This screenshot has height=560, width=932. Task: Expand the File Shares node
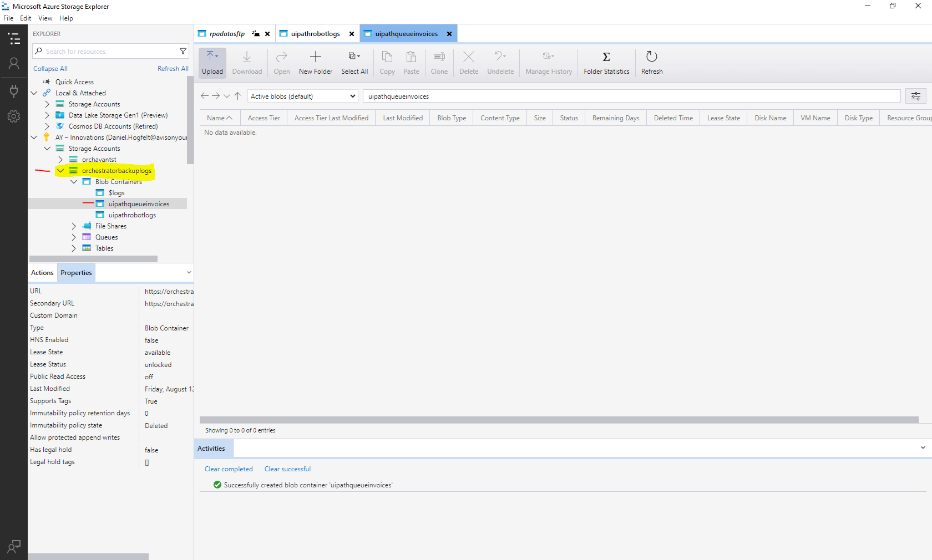(x=74, y=226)
